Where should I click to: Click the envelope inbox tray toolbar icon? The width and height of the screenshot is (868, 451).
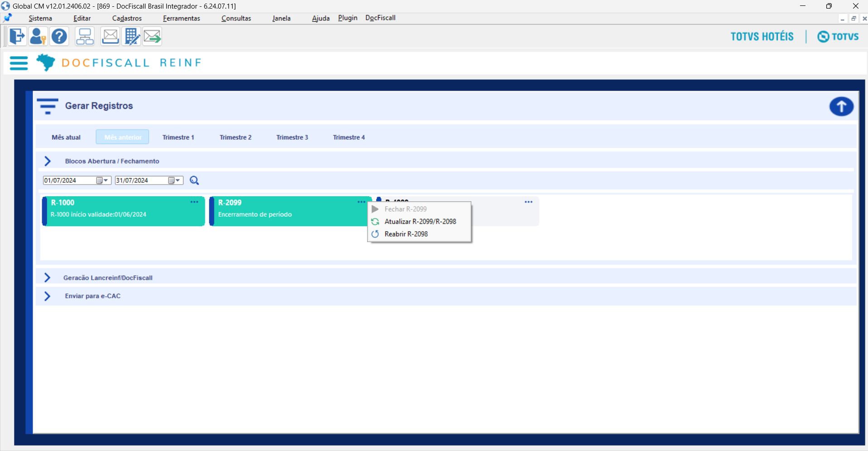coord(110,36)
